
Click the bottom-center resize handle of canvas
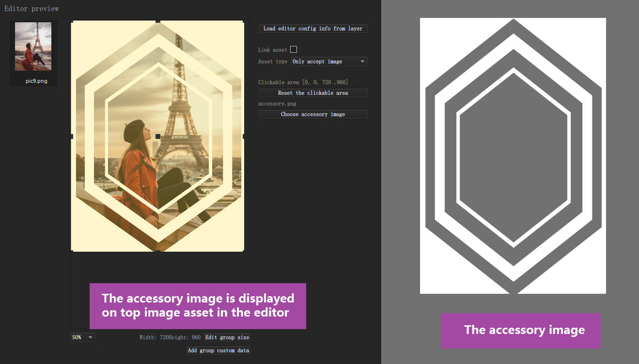(x=157, y=251)
